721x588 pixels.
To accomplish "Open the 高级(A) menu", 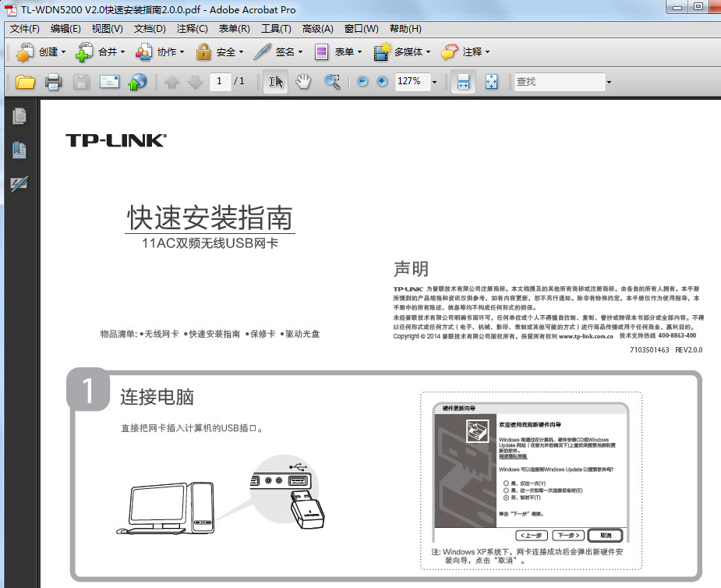I will point(318,29).
